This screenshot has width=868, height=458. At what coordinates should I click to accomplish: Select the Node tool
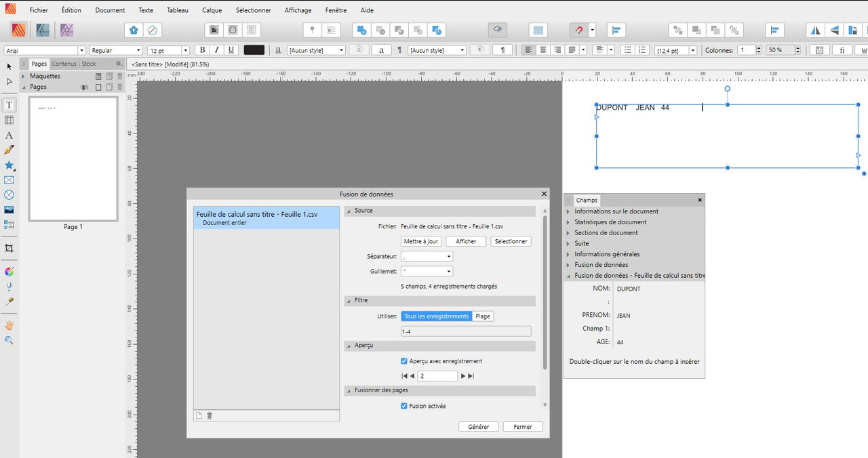coord(9,81)
